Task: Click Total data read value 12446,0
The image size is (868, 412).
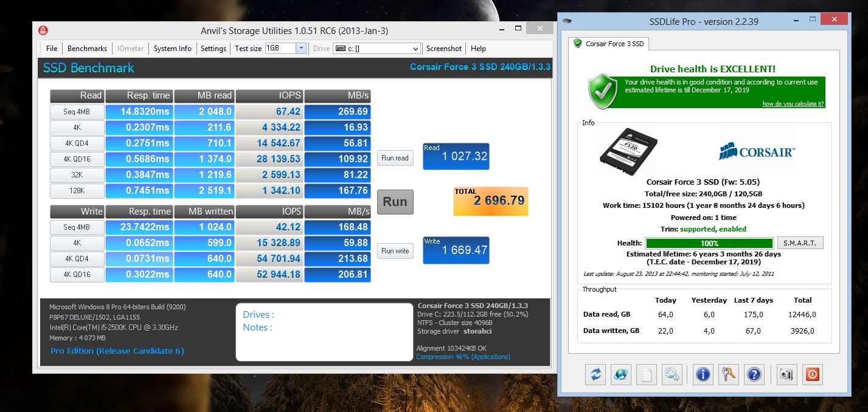Action: click(x=803, y=315)
